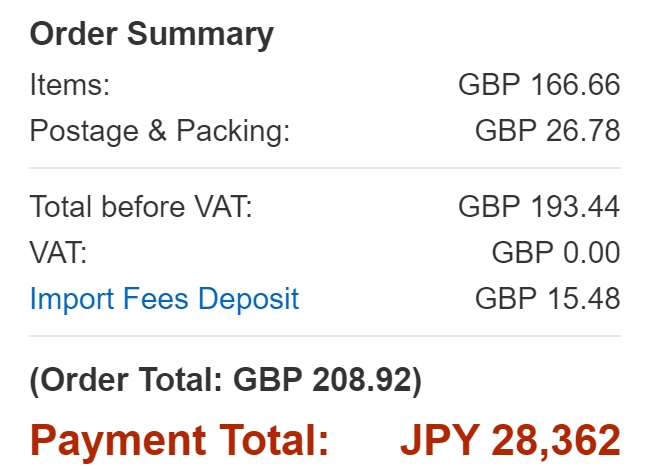This screenshot has width=657, height=469.
Task: Click the VAT amount GBP 0.00
Action: click(555, 253)
